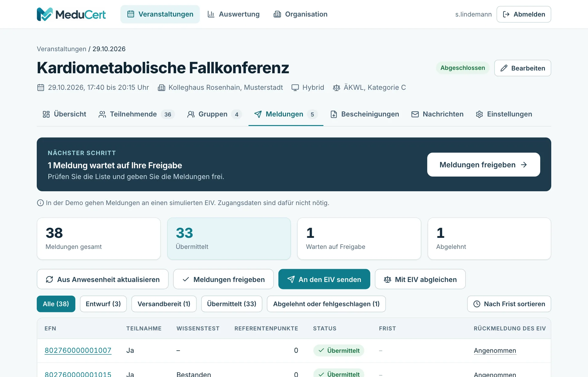Open EFN link 802760000001007
The width and height of the screenshot is (588, 377).
pos(78,351)
